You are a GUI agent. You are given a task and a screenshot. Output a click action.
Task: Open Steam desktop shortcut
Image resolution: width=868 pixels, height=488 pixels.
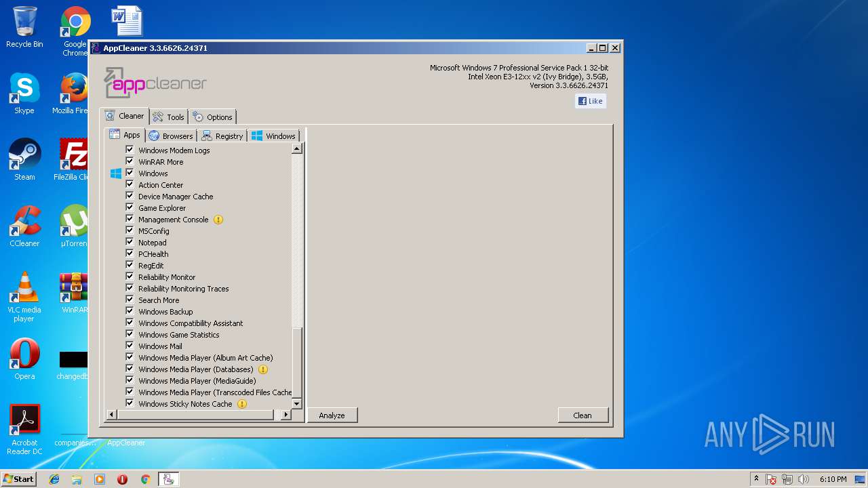[24, 160]
